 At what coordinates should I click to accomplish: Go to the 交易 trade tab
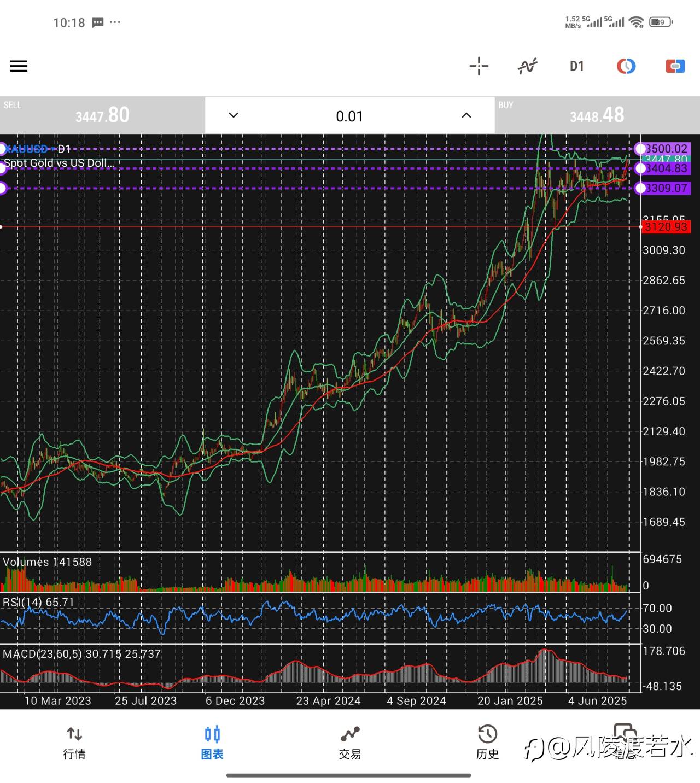click(x=350, y=743)
